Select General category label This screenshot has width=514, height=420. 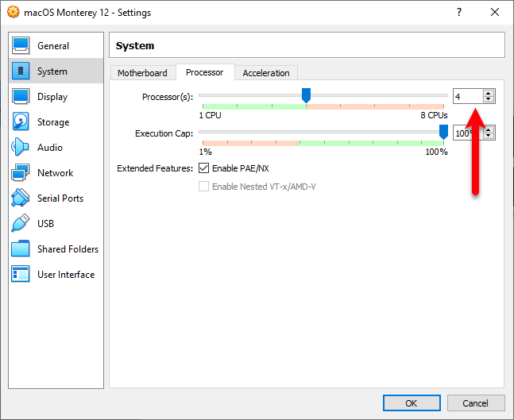pos(53,46)
